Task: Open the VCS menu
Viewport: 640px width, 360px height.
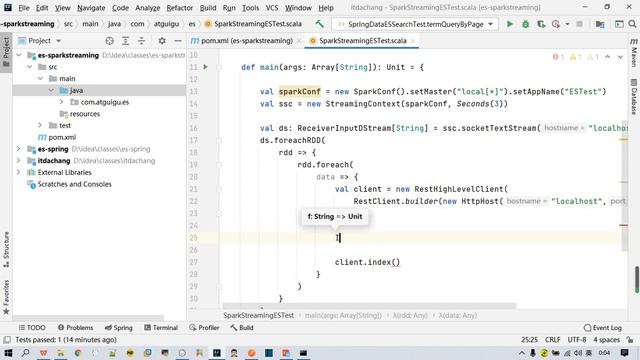Action: click(x=272, y=8)
